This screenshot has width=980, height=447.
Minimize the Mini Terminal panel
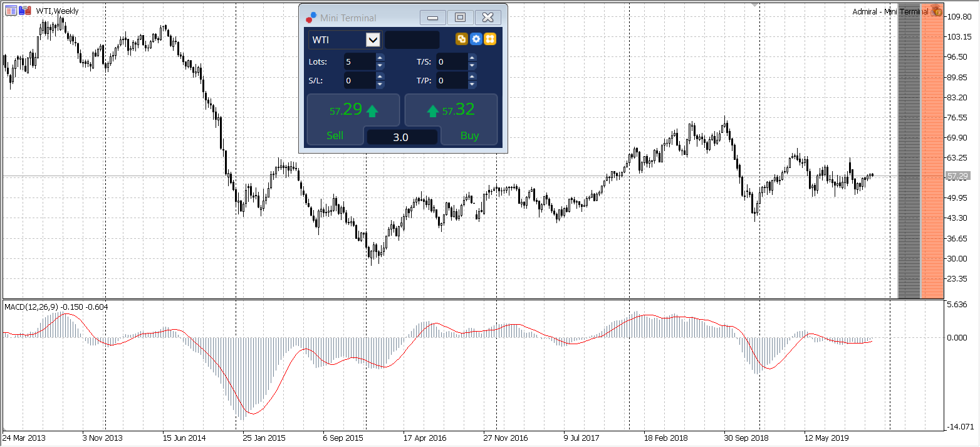(432, 18)
